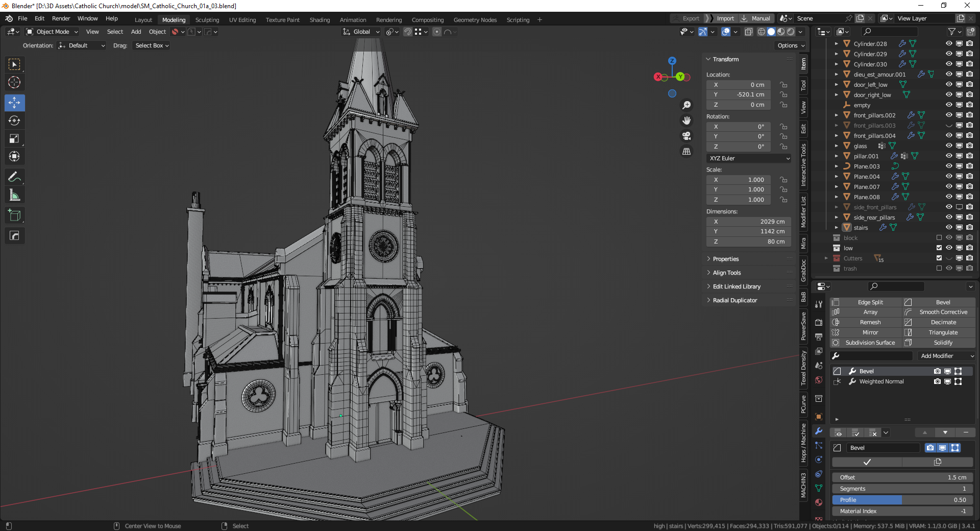Switch to wireframe viewport shading

click(761, 32)
